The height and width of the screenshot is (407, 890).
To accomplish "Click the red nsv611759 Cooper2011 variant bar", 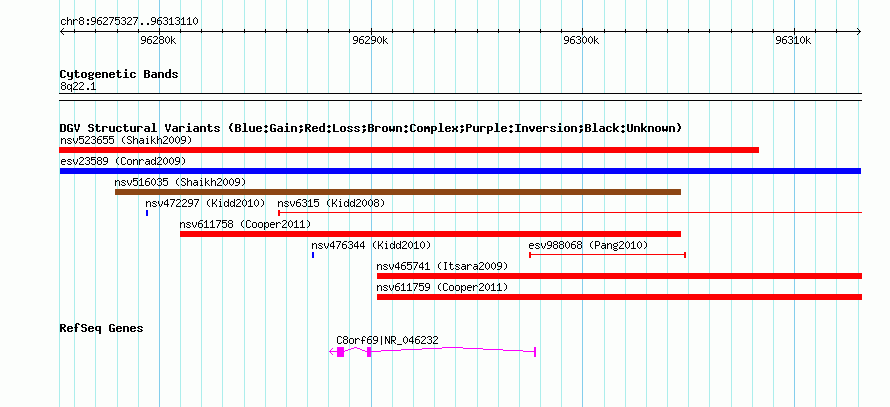I will click(x=619, y=297).
